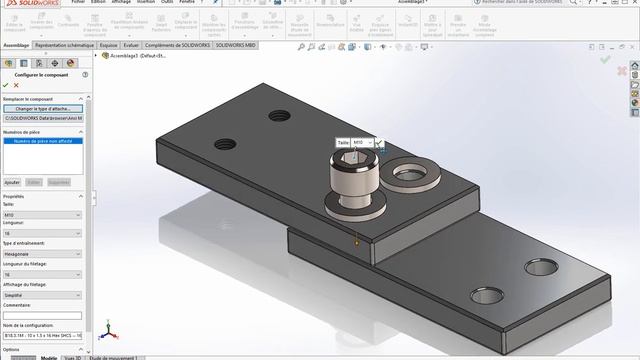The width and height of the screenshot is (640, 360).
Task: Open the File Explorer task pane icon
Action: 635,84
